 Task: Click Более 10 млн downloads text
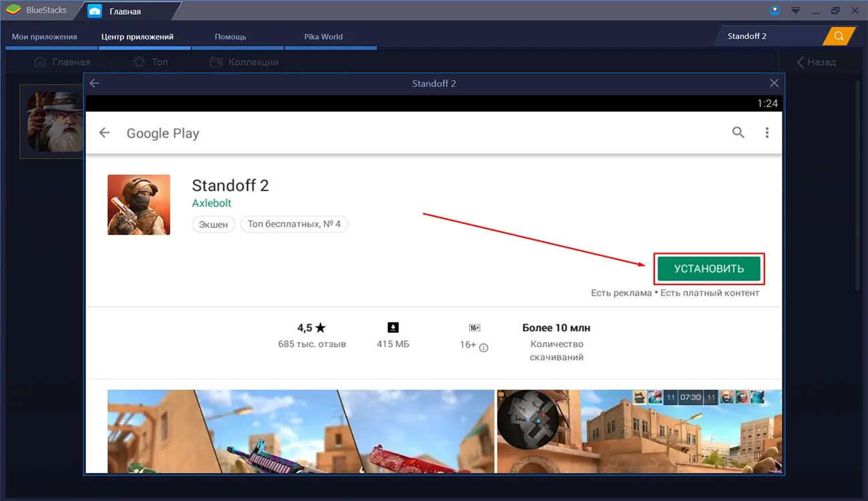[x=556, y=328]
